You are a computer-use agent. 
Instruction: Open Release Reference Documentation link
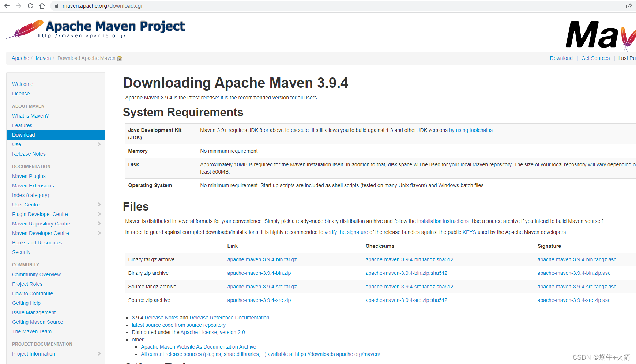[229, 318]
